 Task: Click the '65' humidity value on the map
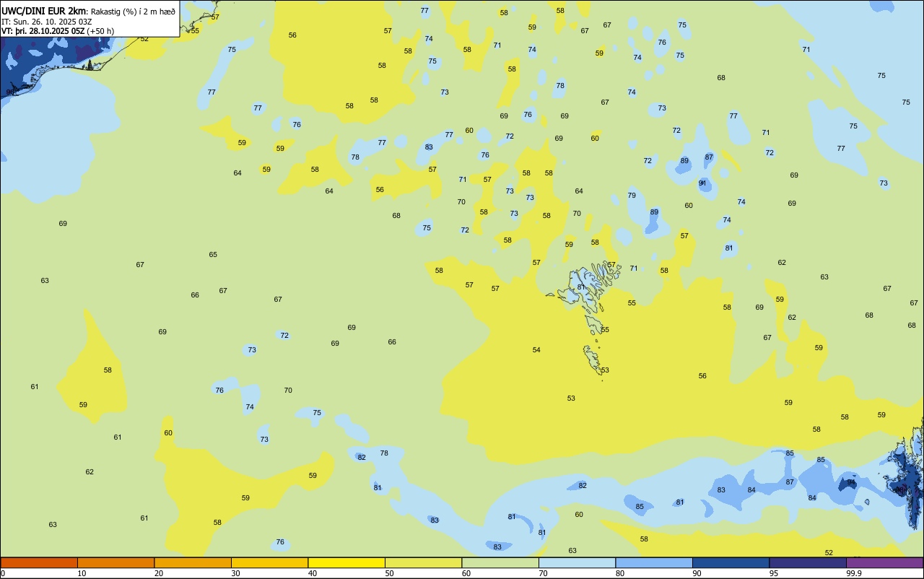pyautogui.click(x=213, y=255)
